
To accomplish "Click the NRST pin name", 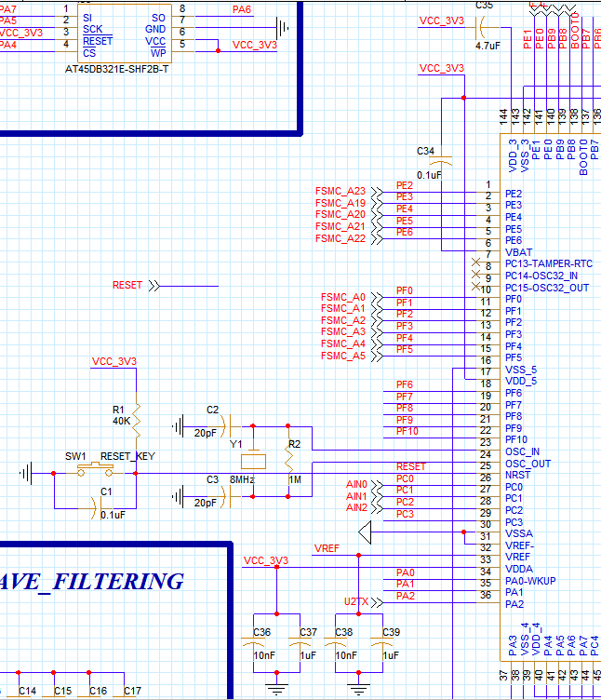I will click(x=517, y=475).
